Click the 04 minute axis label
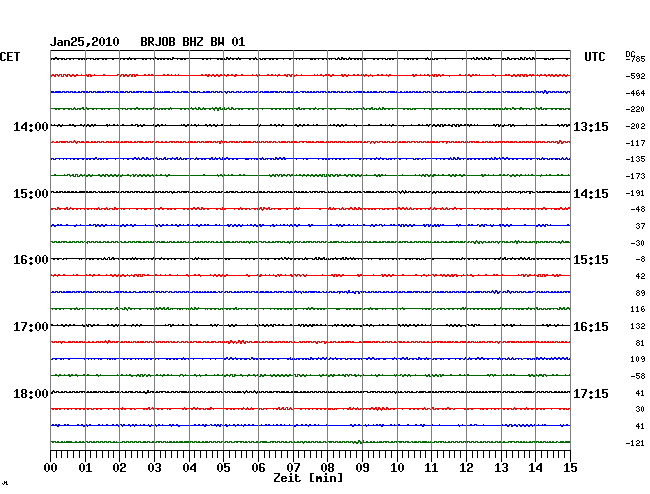This screenshot has height=494, width=650. click(x=189, y=468)
